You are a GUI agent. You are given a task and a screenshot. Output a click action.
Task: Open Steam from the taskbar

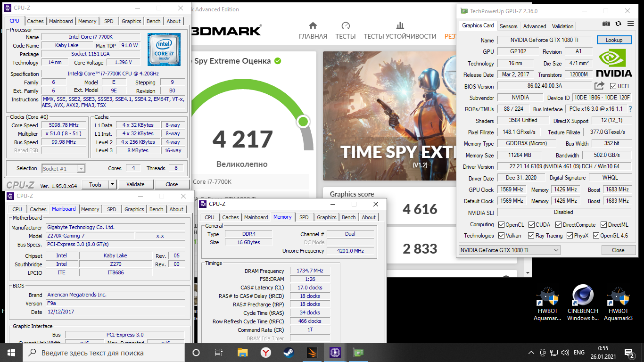click(289, 352)
